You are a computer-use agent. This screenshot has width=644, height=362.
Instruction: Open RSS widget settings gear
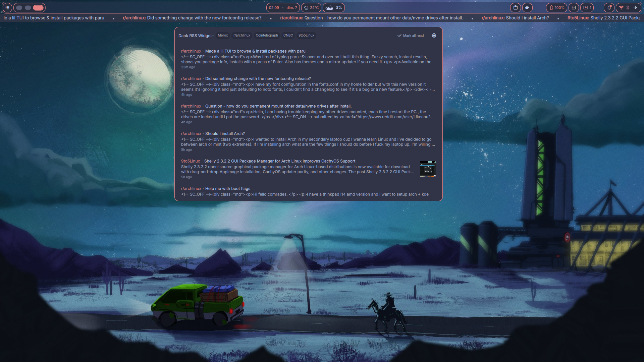[x=434, y=35]
